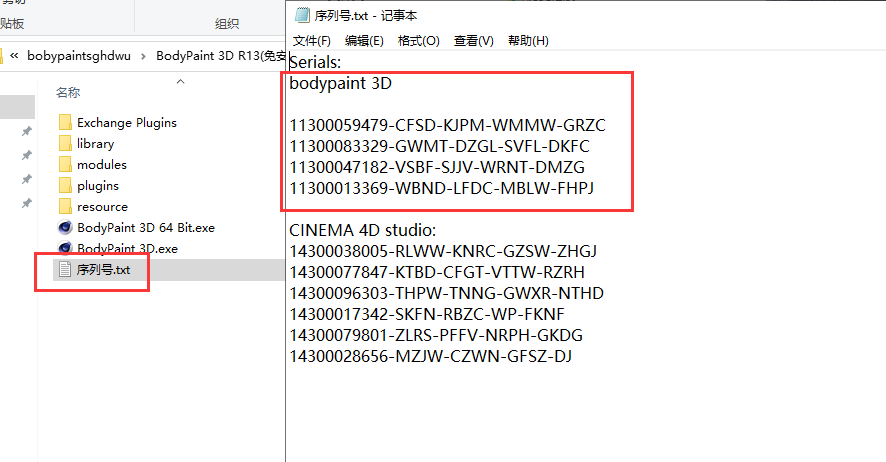Open the 文件(F) menu in Notepad
The image size is (886, 462).
point(311,41)
